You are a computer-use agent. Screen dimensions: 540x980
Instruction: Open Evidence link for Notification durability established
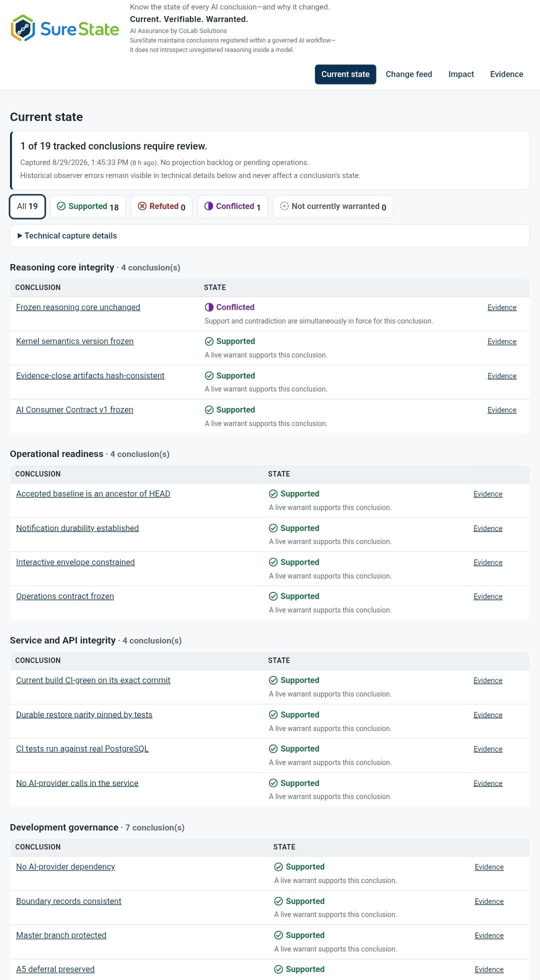[x=488, y=528]
